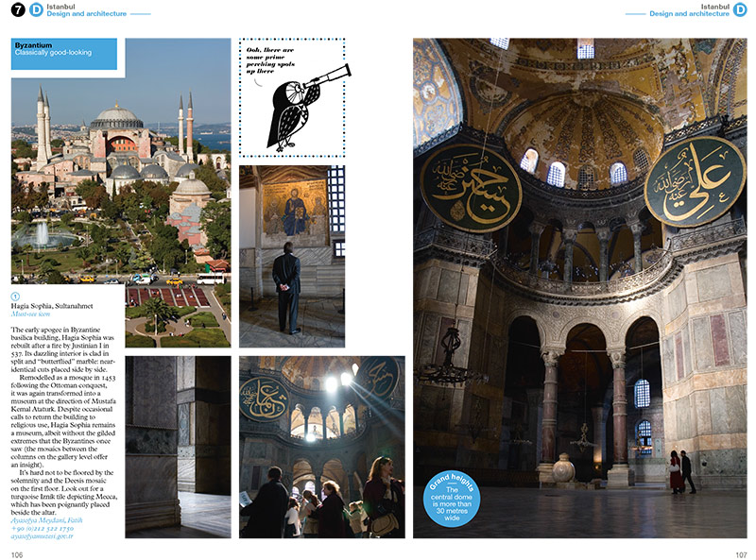This screenshot has height=560, width=756.
Task: Click the page number 107
Action: 741,554
